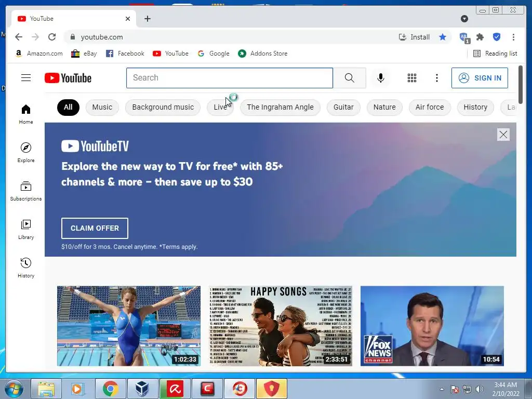Close the YouTube TV banner
This screenshot has height=399, width=532.
click(x=503, y=135)
